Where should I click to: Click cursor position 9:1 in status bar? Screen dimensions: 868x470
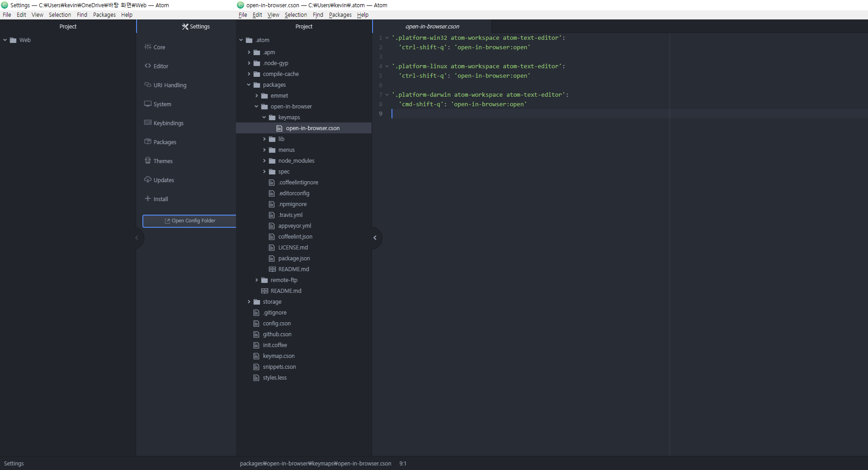(403, 464)
